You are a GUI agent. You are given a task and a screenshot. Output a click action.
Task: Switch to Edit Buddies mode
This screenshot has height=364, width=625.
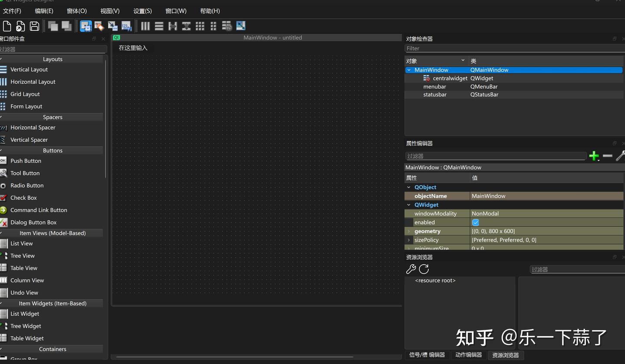click(x=112, y=26)
